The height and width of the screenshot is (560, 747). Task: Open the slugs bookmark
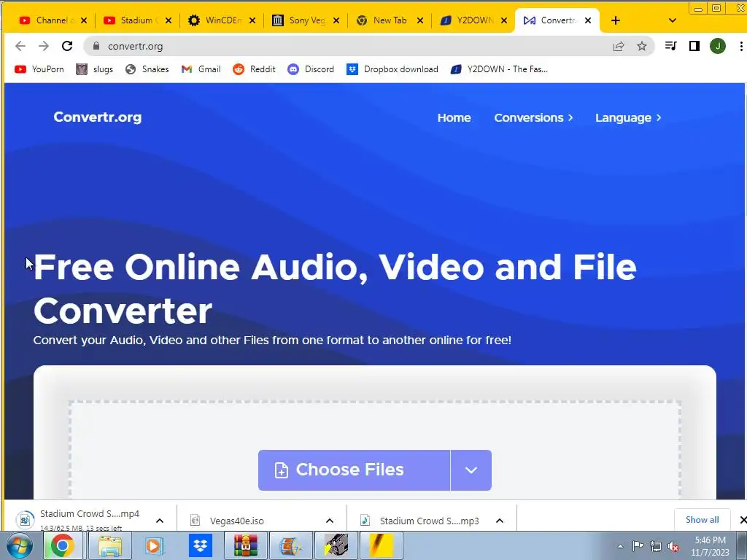(x=94, y=69)
